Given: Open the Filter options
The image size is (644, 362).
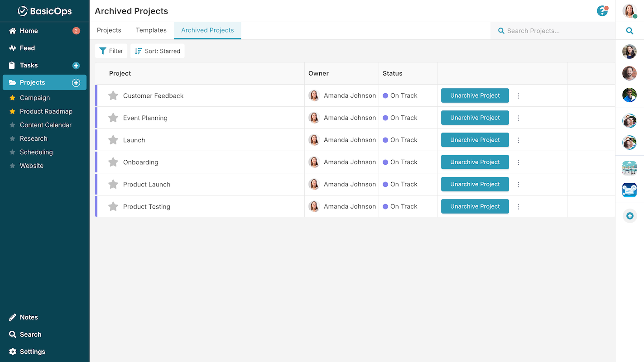Looking at the screenshot, I should (111, 51).
